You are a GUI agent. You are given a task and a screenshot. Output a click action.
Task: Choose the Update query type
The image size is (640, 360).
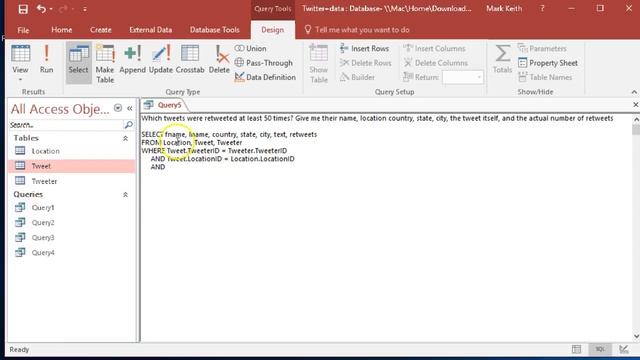coord(161,60)
